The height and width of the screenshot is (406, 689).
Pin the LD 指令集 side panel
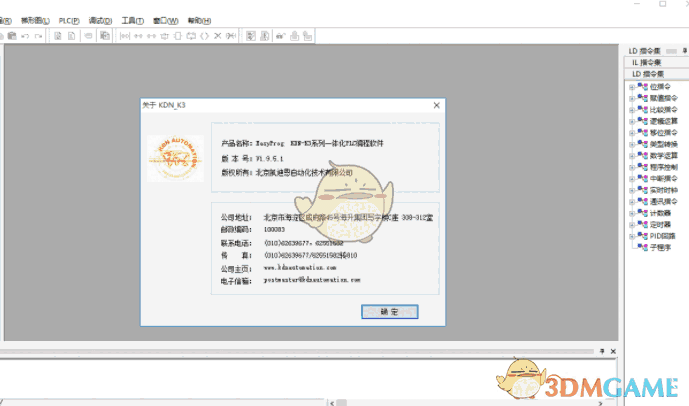[685, 51]
